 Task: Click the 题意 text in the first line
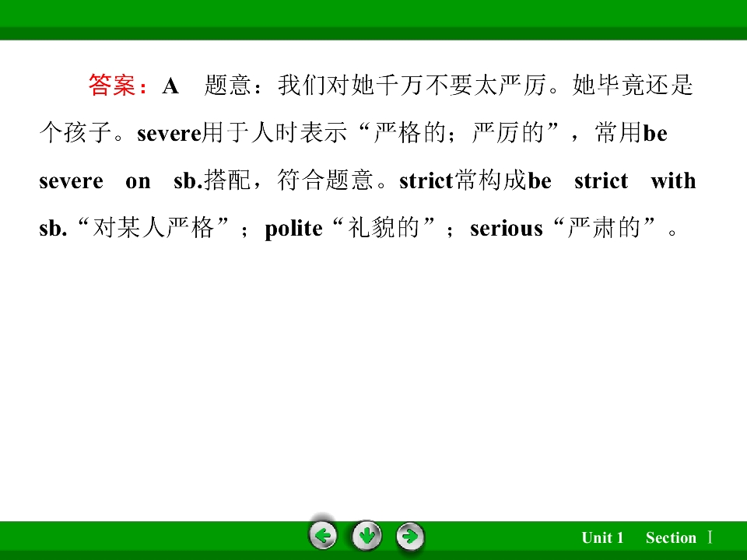point(228,86)
